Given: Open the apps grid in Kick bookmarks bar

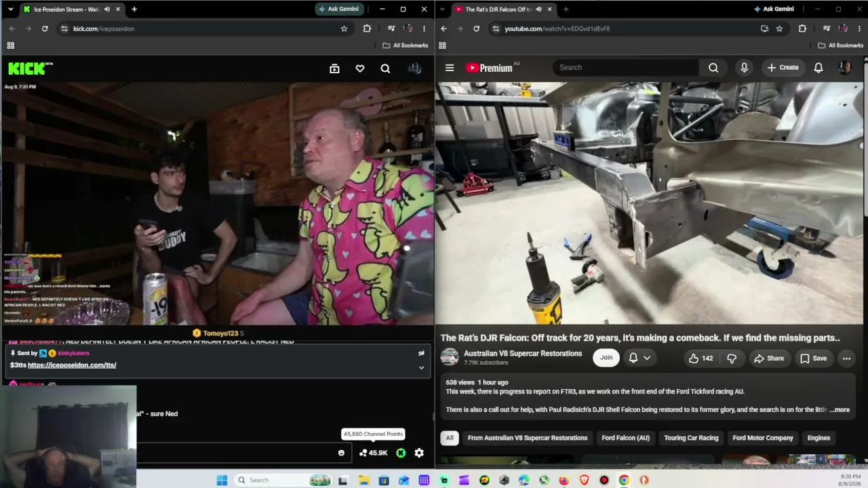Looking at the screenshot, I should point(10,45).
